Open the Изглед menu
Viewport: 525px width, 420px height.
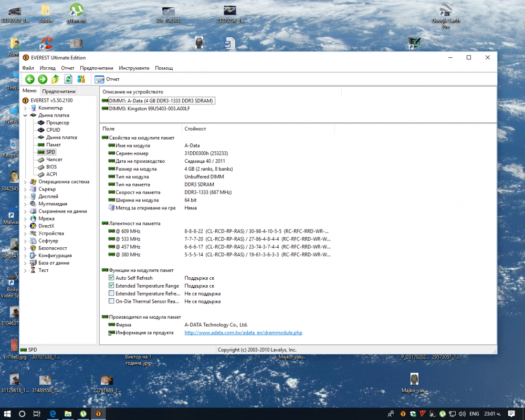pos(48,68)
